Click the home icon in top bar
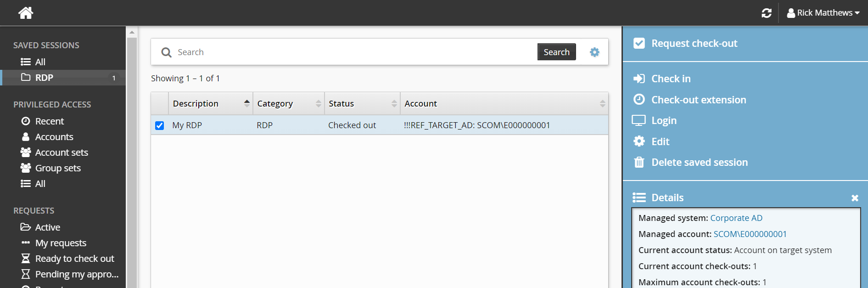Viewport: 868px width, 288px height. [26, 13]
